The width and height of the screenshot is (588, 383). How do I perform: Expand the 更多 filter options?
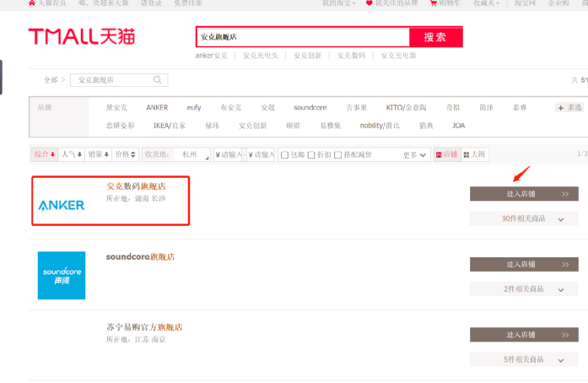click(x=414, y=155)
